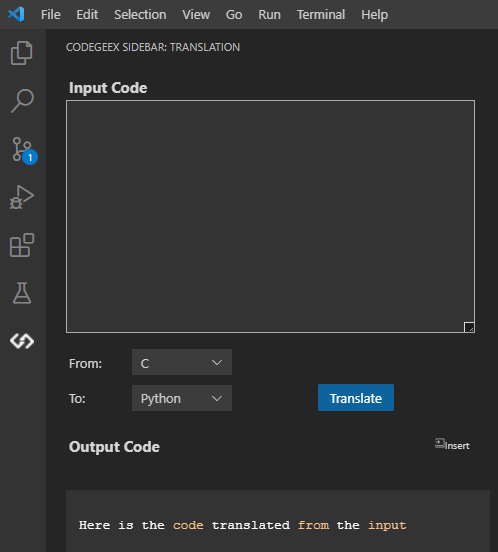Open the Run menu
Screen dimensions: 498x552
click(x=270, y=15)
